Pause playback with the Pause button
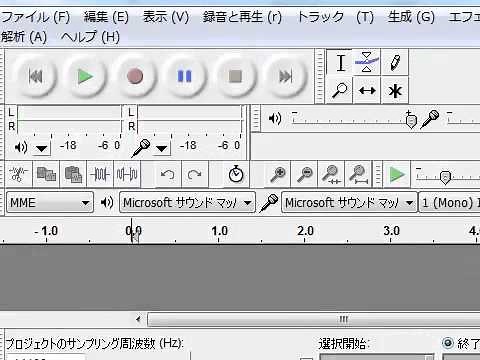 tap(185, 76)
